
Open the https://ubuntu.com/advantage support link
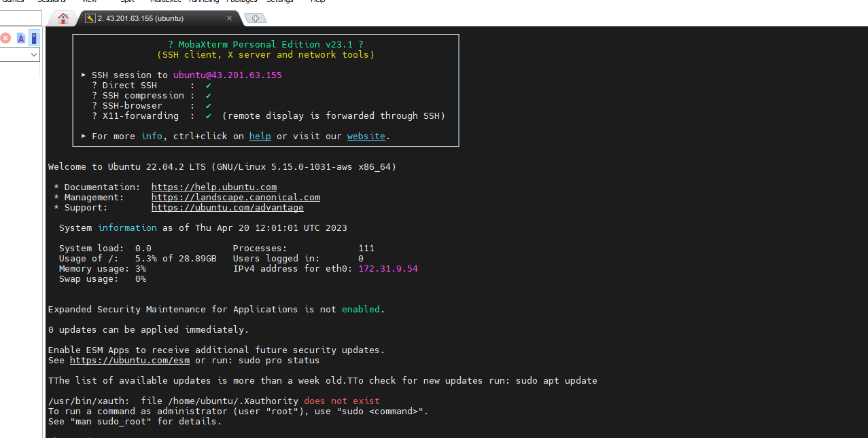point(228,207)
